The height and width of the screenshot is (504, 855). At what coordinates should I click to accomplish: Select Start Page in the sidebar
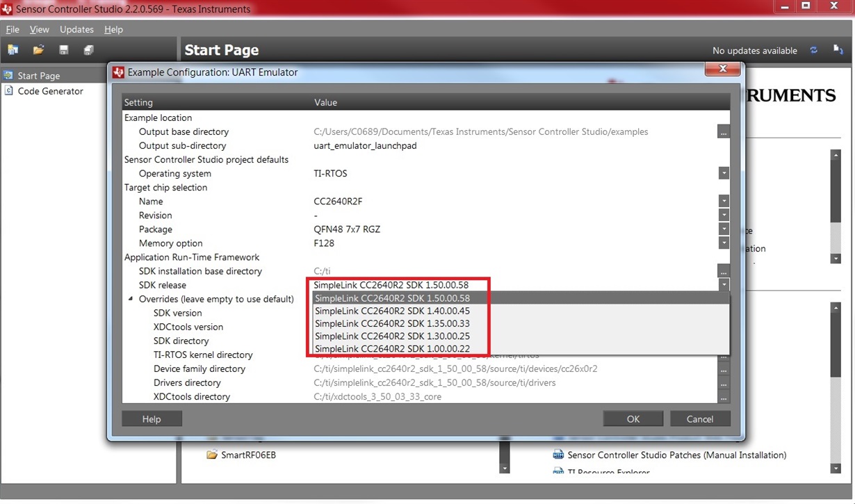tap(38, 76)
